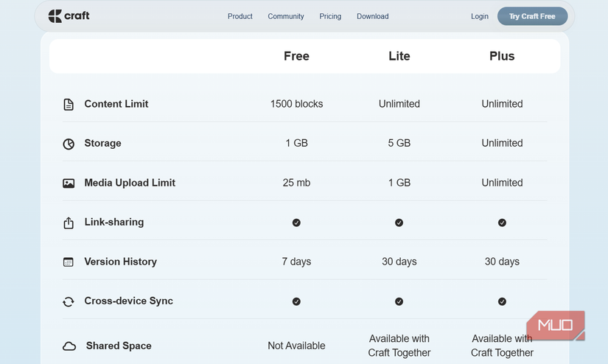Click the Login link
Screen dimensions: 608x364
click(x=480, y=16)
